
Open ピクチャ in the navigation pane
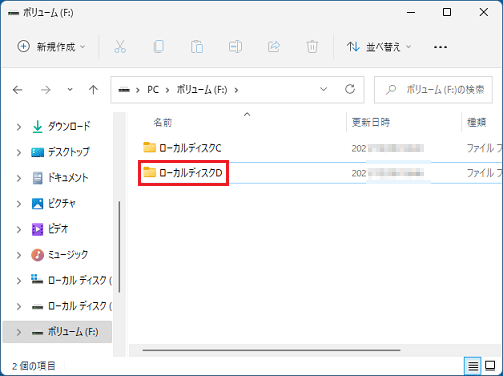click(62, 203)
